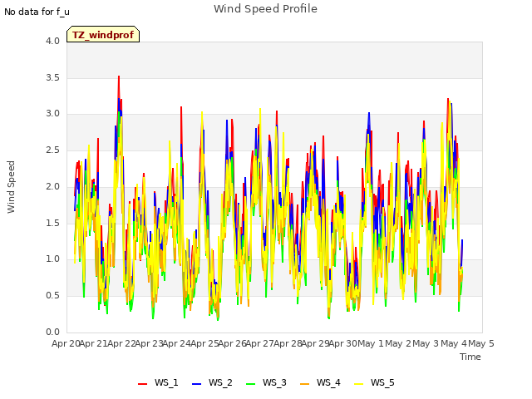Click the WS_1 red legend swatch

click(x=142, y=384)
